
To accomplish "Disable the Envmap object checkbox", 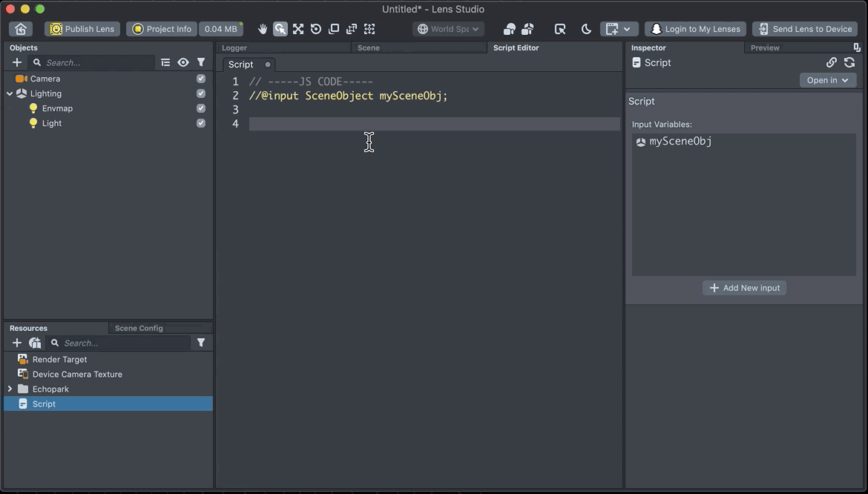I will [x=201, y=108].
